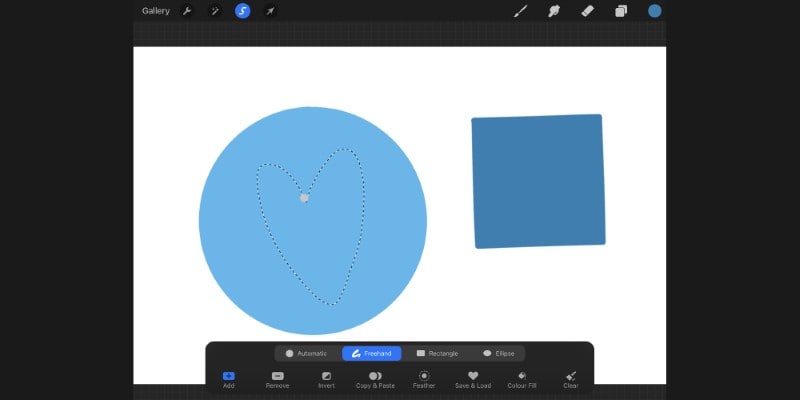Return to the Gallery
This screenshot has height=400, width=800.
tap(156, 11)
